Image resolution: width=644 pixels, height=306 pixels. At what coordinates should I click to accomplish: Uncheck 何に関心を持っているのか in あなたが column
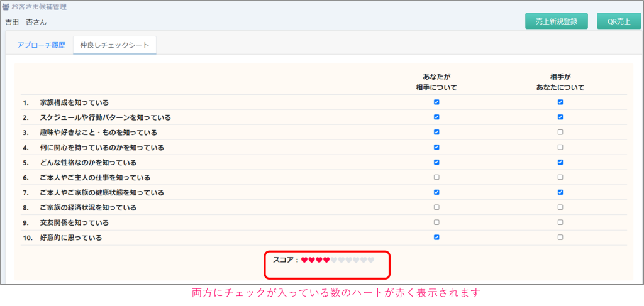[x=436, y=147]
